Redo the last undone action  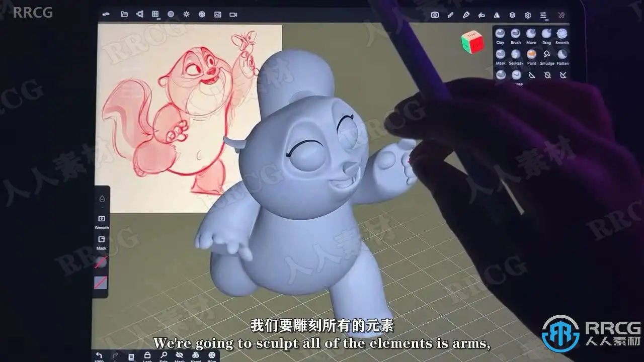(x=115, y=357)
